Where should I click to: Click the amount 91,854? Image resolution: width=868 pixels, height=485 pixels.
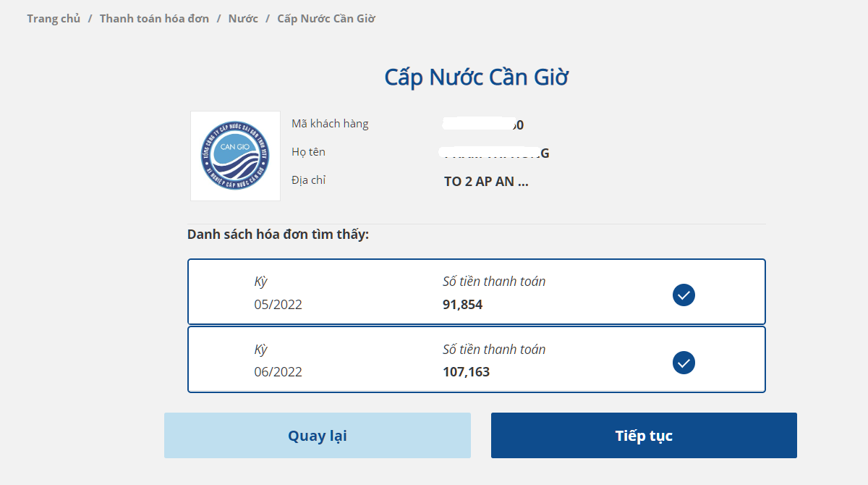(x=462, y=305)
